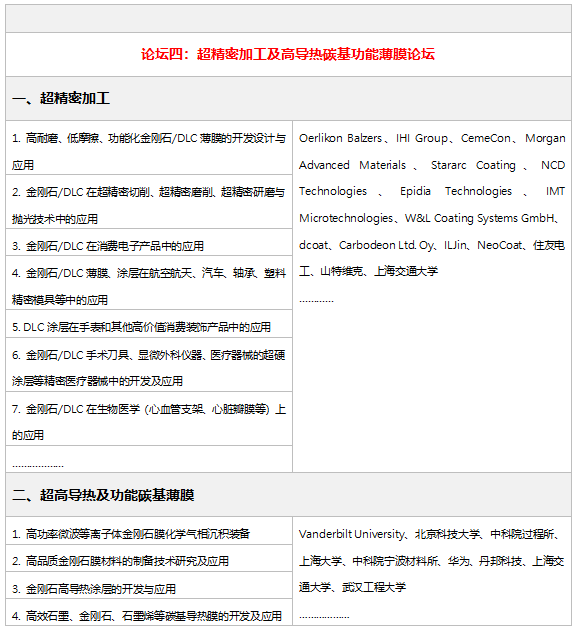575x629 pixels.
Task: Select W&L Coating Systems GmbH text
Action: [x=480, y=218]
